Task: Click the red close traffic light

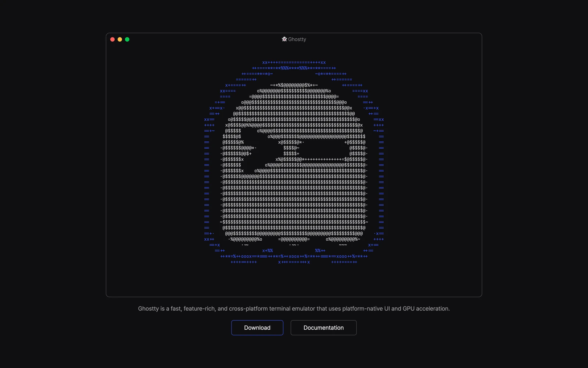Action: click(112, 39)
